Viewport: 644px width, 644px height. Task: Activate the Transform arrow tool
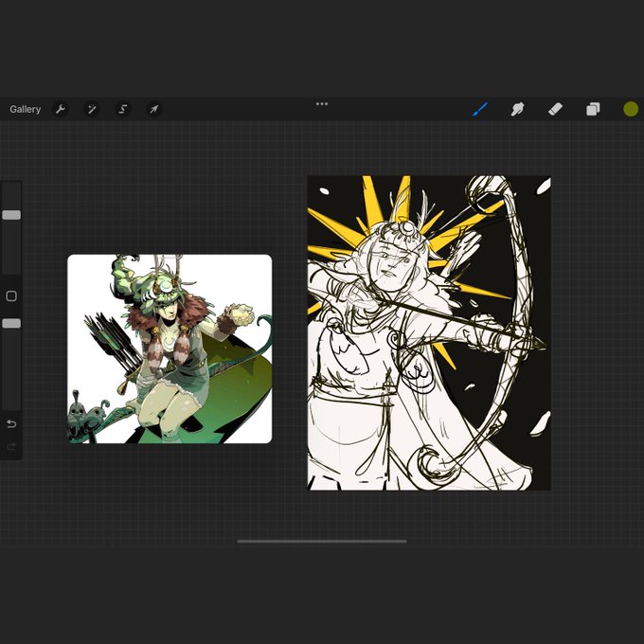coord(153,109)
